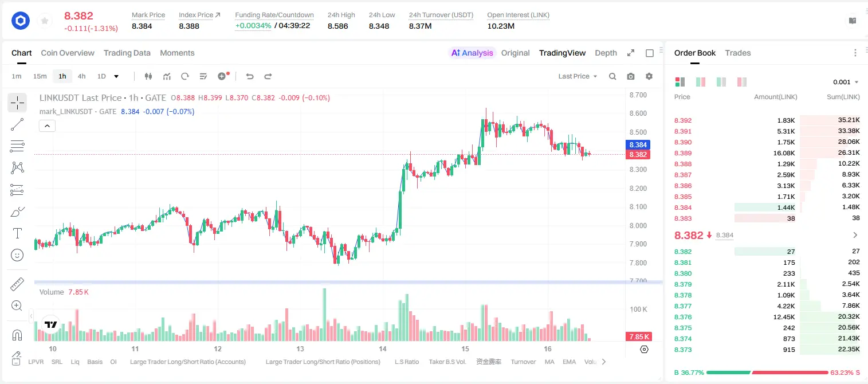The height and width of the screenshot is (384, 868).
Task: Open the indicators icon in chart toolbar
Action: pos(167,76)
